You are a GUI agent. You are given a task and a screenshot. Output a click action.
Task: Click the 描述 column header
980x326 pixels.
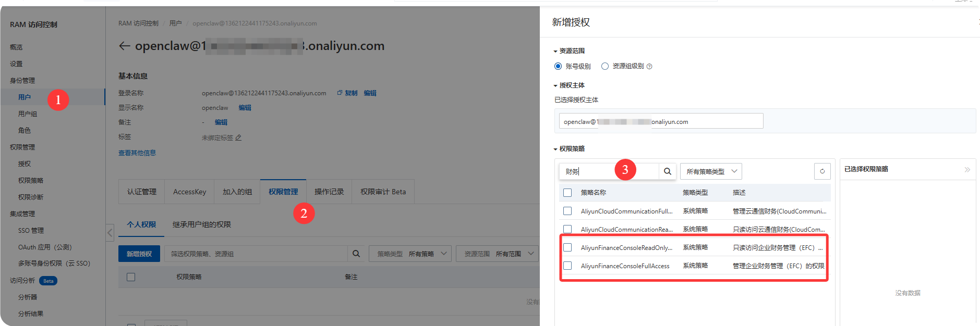[739, 193]
